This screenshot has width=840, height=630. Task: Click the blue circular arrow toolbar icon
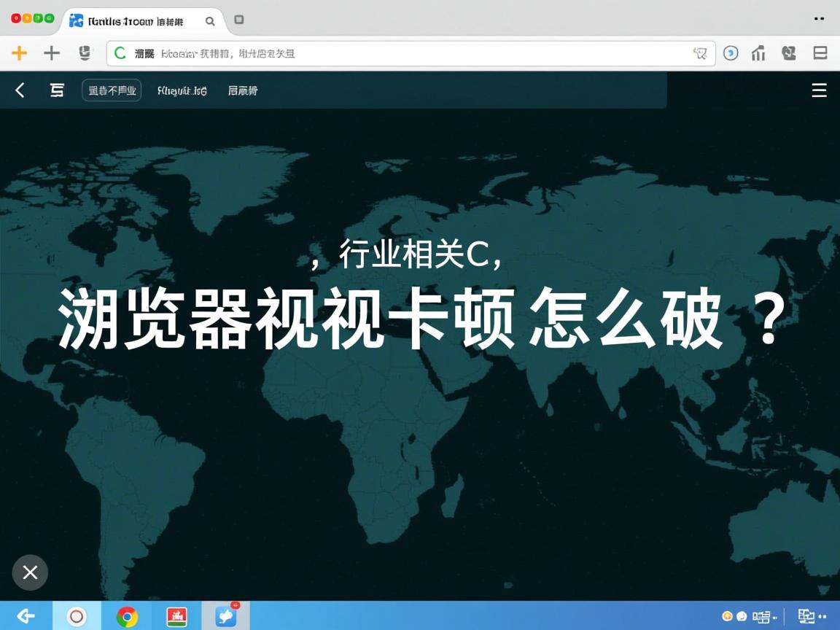(730, 53)
